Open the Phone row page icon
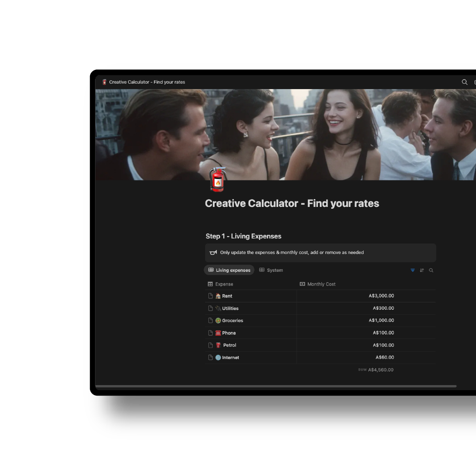Viewport: 476px width, 476px height. [211, 333]
